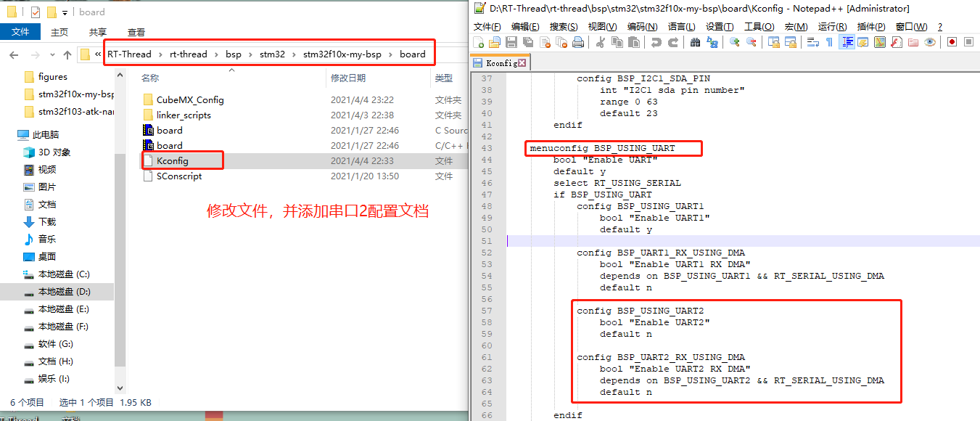
Task: Select the SConscript file
Action: [x=179, y=176]
